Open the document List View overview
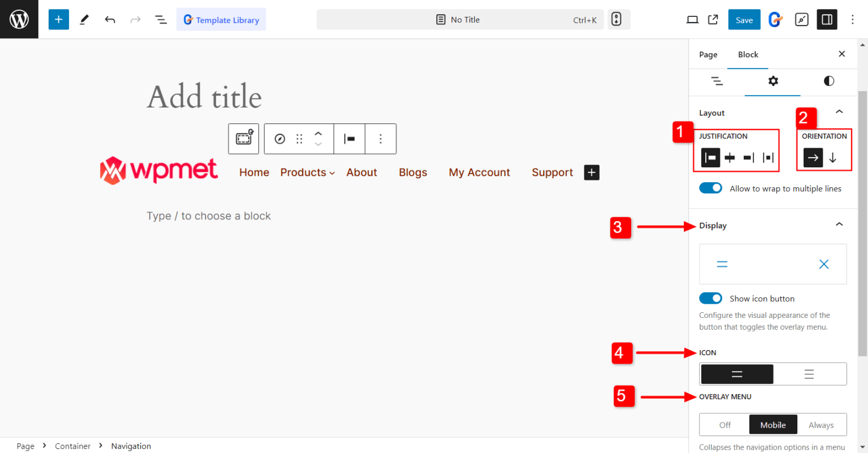The width and height of the screenshot is (868, 453). click(x=161, y=19)
